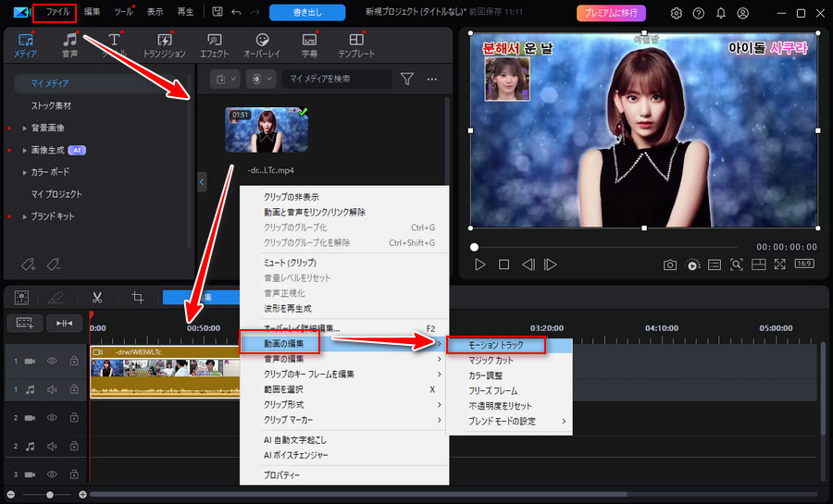Mute the audio track 2 speaker
The height and width of the screenshot is (504, 833).
[53, 446]
